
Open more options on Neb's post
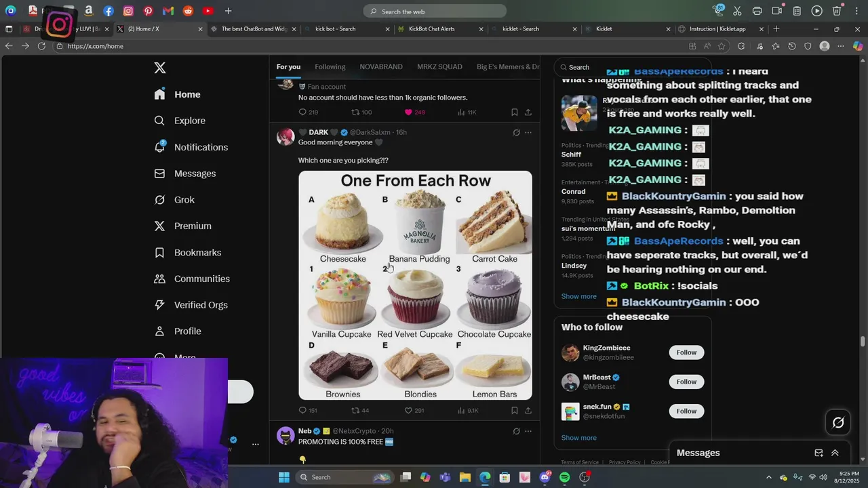pos(528,431)
